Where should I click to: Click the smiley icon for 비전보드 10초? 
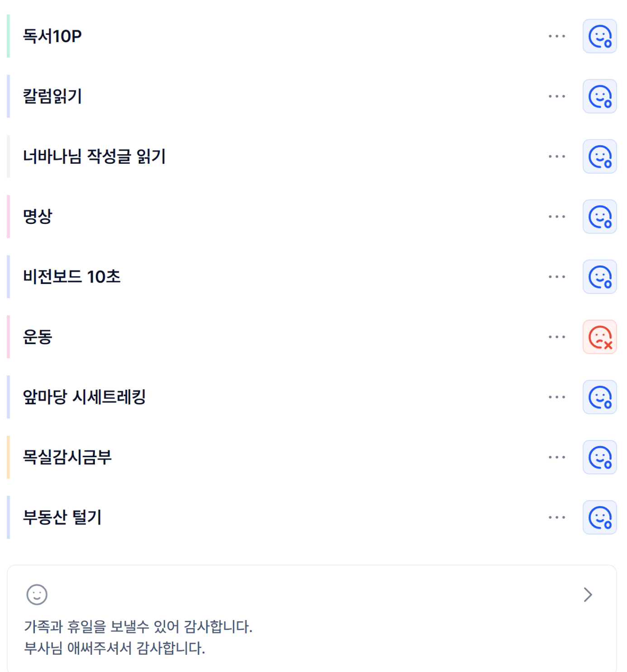coord(599,277)
